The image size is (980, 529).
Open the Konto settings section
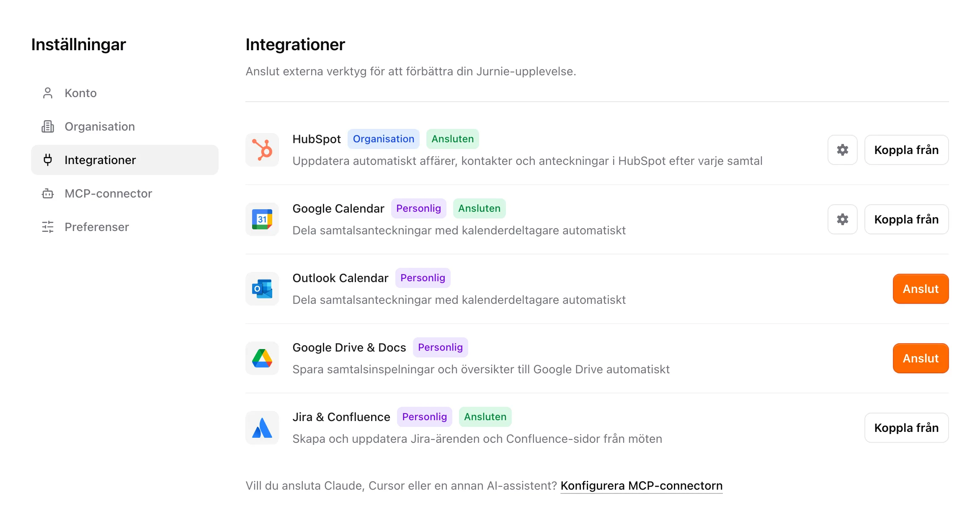(x=125, y=93)
